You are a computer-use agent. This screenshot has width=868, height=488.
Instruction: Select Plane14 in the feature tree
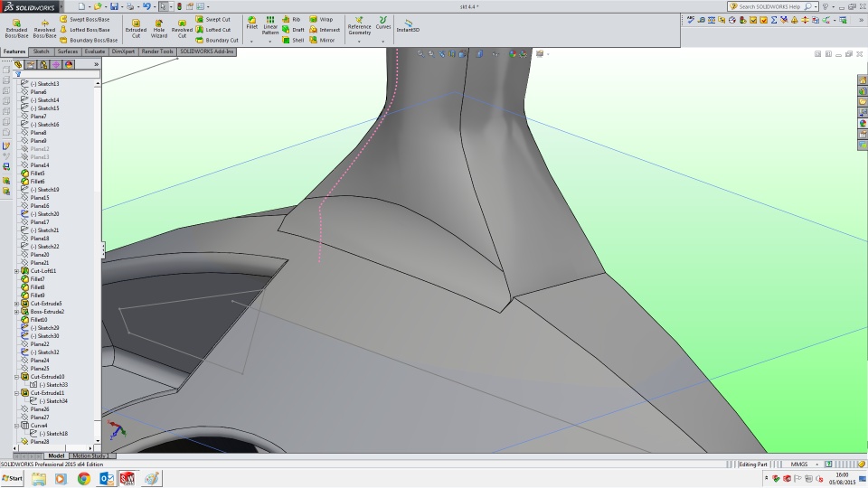(35, 164)
